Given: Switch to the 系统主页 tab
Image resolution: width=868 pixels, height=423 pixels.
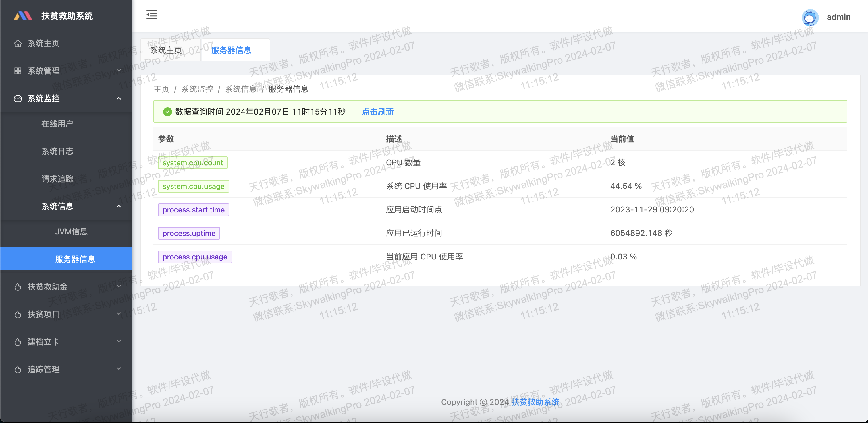Looking at the screenshot, I should tap(171, 51).
